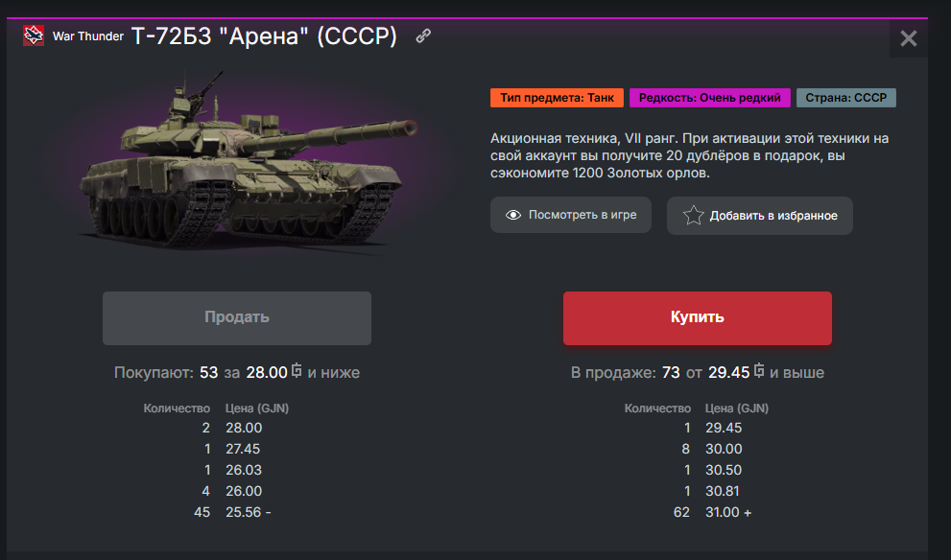The width and height of the screenshot is (951, 560).
Task: Click the GJN coin icon beside 29.45
Action: coord(760,372)
